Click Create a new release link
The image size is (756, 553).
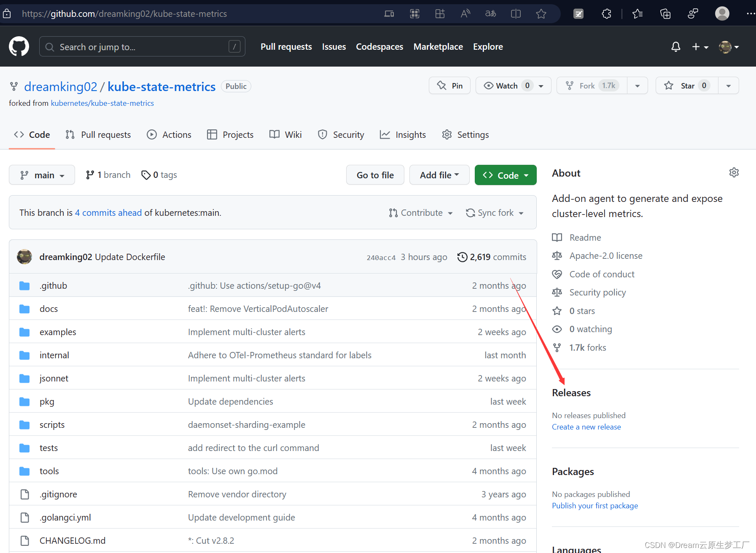pos(587,427)
